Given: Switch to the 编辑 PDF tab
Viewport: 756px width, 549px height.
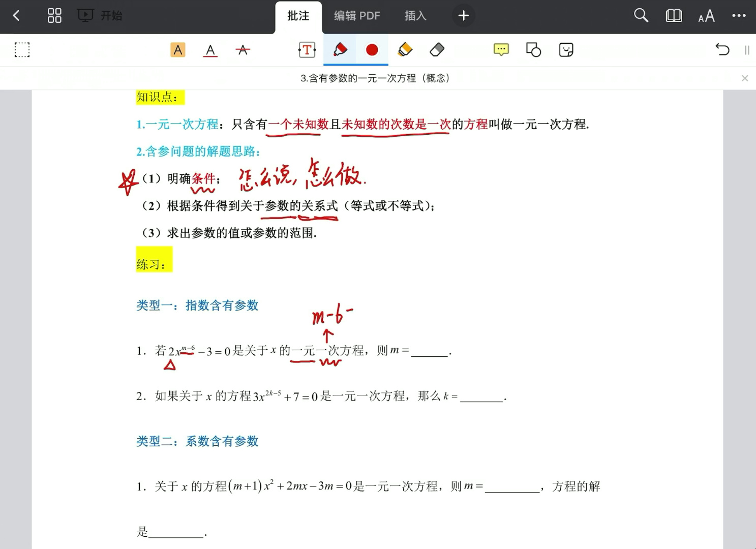Looking at the screenshot, I should (x=357, y=16).
